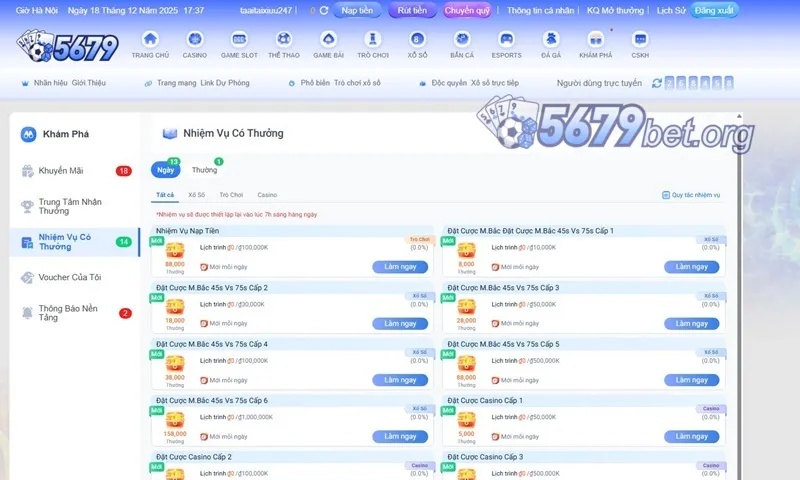Click the Đặt Cược Casino Cấp 3 title
The width and height of the screenshot is (800, 480).
(x=485, y=457)
